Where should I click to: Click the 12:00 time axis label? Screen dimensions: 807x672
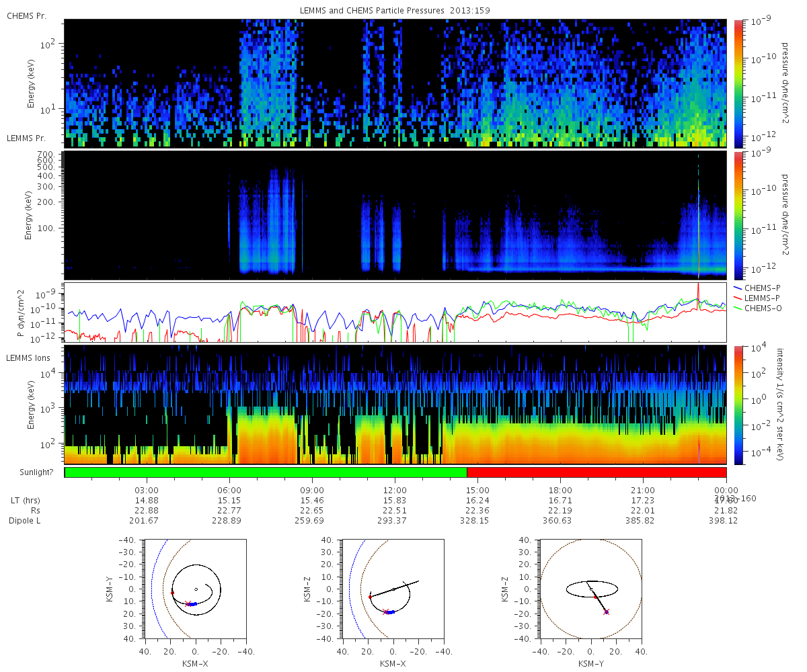click(395, 491)
